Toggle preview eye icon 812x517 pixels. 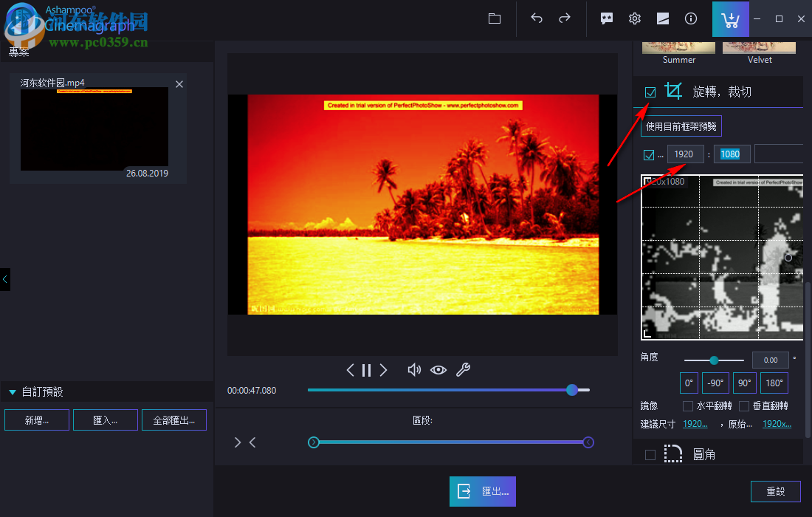[x=438, y=370]
